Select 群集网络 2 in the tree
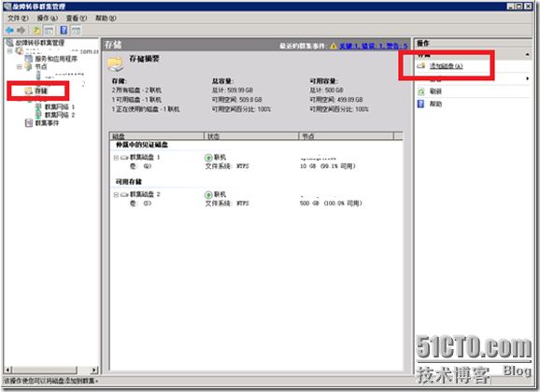This screenshot has width=540, height=392. 60,115
